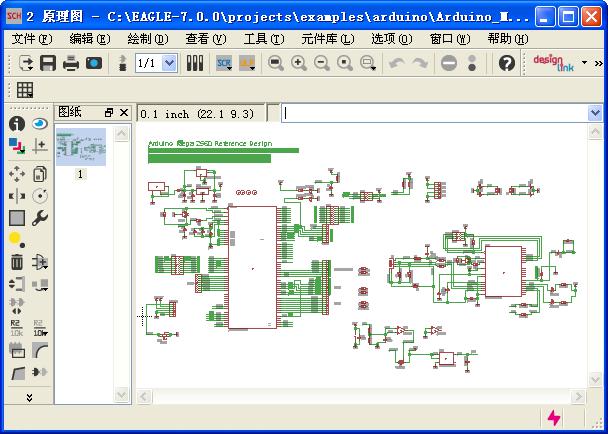Image resolution: width=608 pixels, height=434 pixels.
Task: Click the Zoom to fit icon
Action: tap(276, 63)
